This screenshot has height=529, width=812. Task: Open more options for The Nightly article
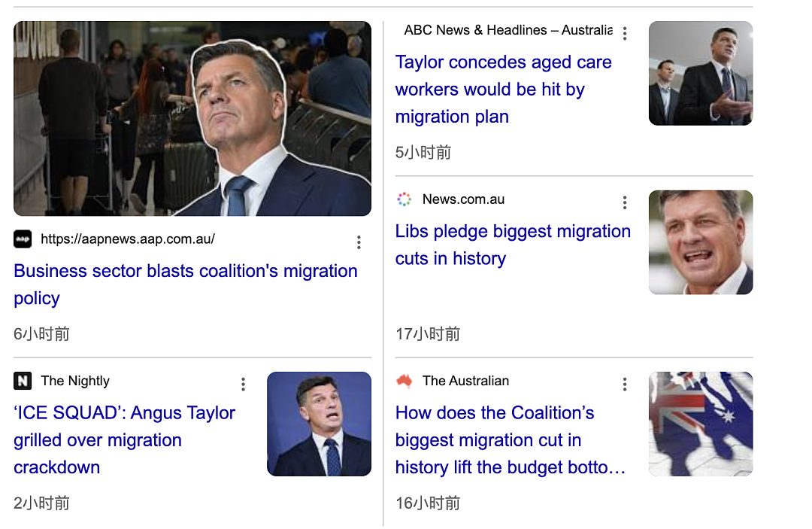click(x=243, y=384)
